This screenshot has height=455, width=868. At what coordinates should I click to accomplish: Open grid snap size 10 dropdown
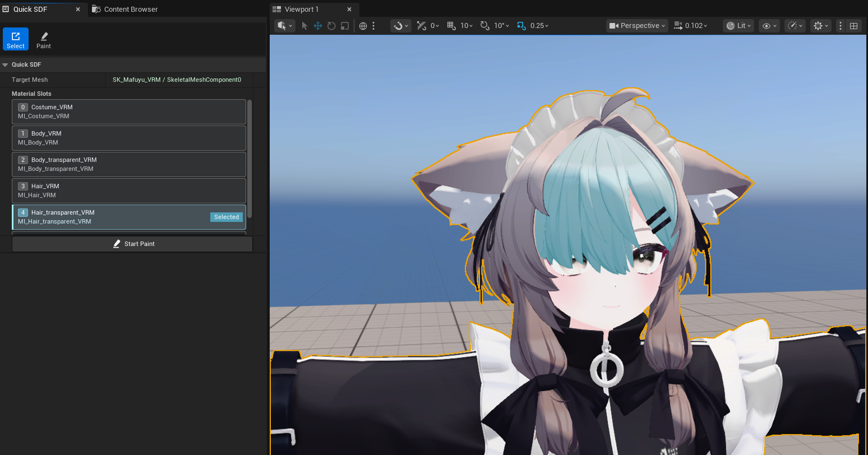(x=467, y=26)
